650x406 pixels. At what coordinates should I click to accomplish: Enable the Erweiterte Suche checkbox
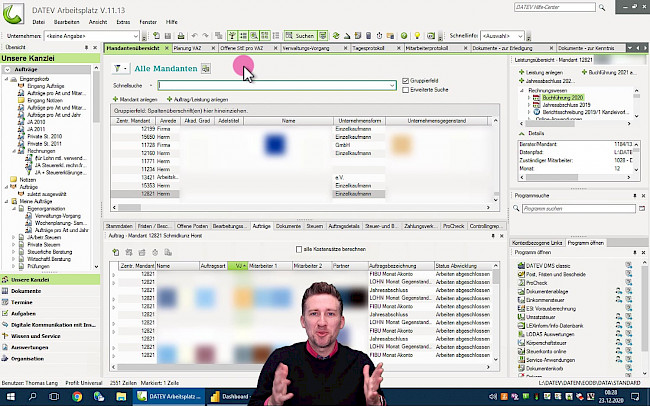coord(404,88)
